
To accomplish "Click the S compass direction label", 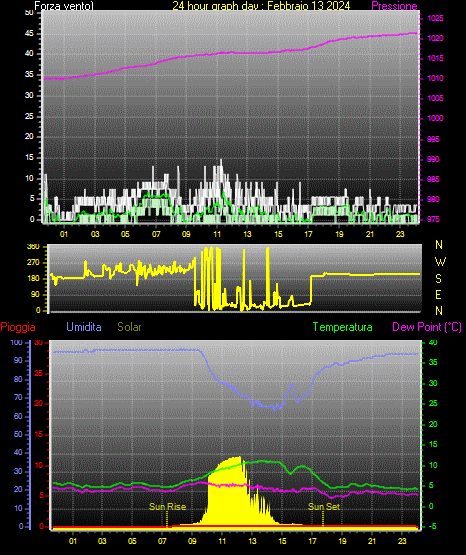I will coord(438,279).
